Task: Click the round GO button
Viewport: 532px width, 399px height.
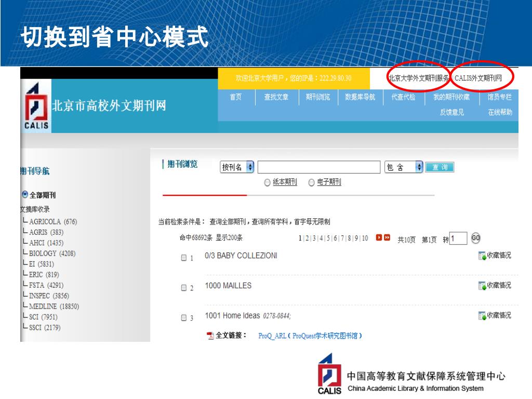Action: [x=476, y=238]
